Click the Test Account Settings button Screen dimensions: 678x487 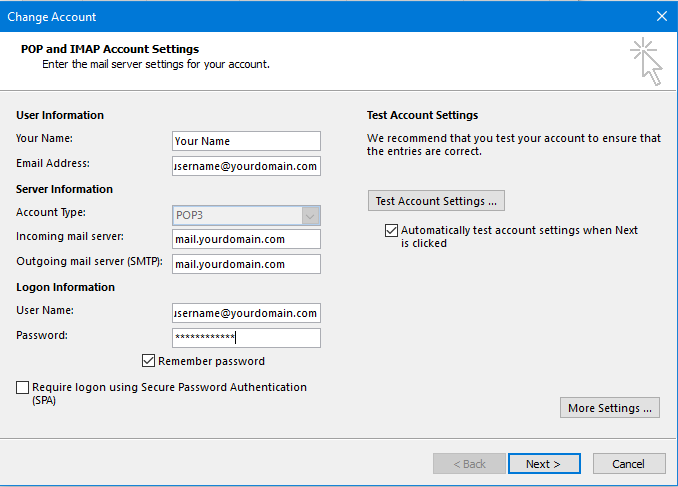436,201
